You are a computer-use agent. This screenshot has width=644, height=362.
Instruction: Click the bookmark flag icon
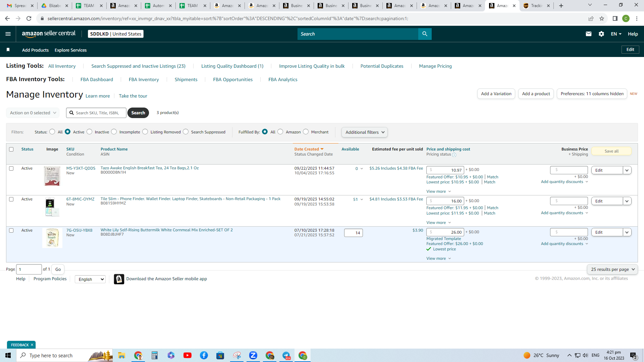tap(8, 50)
